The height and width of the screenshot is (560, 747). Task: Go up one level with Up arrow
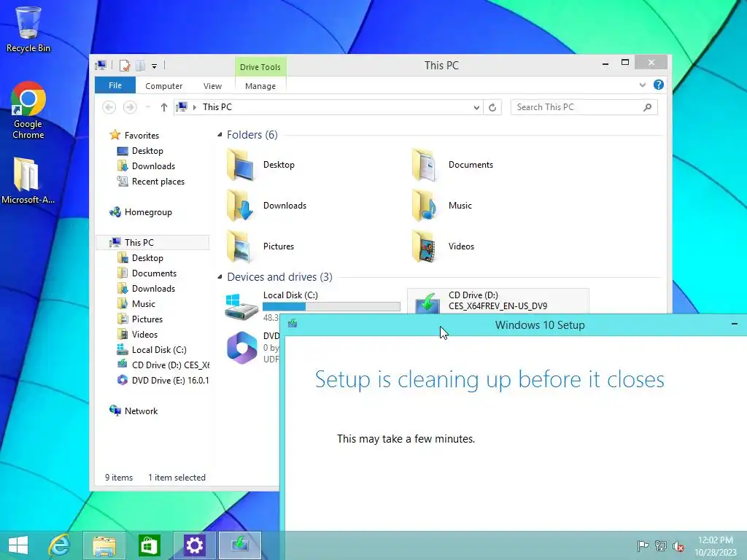(x=164, y=107)
